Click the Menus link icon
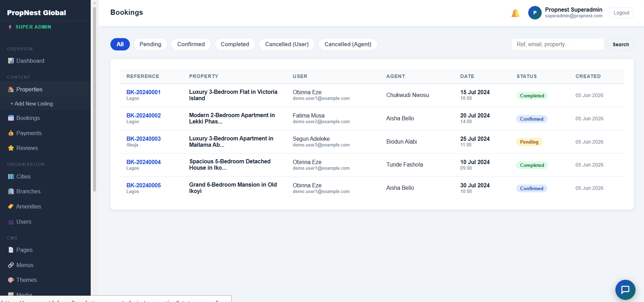 tap(11, 265)
